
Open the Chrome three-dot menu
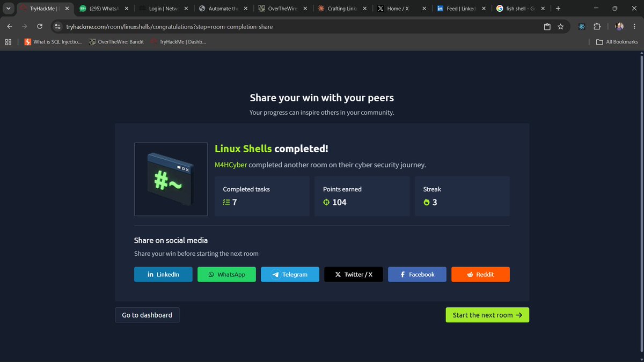(x=634, y=26)
